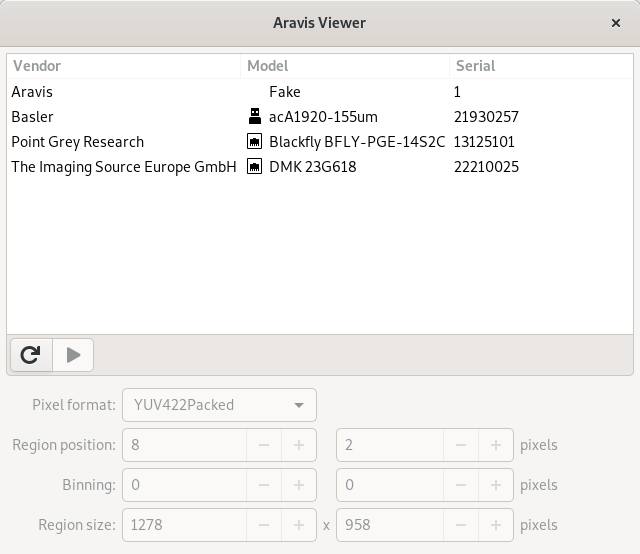Image resolution: width=640 pixels, height=554 pixels.
Task: Increase Region size width 1278
Action: tap(299, 525)
